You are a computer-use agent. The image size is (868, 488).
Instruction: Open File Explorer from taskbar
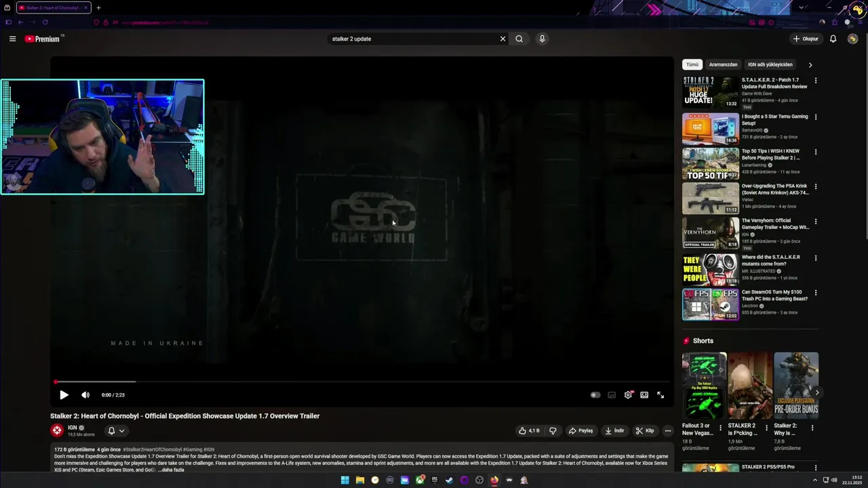pos(360,480)
